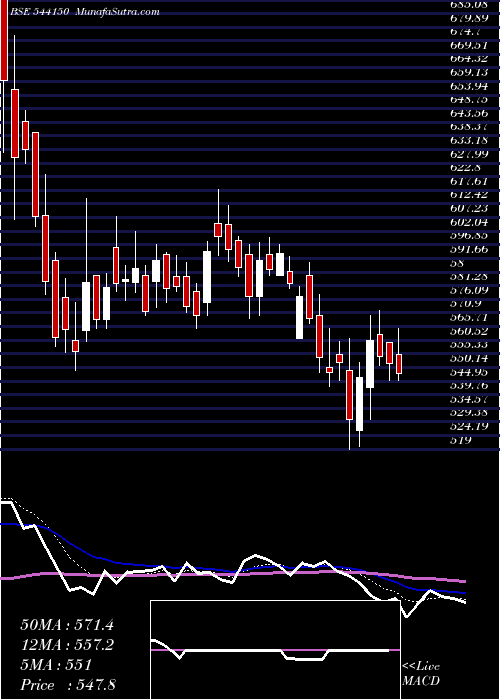Click the <<Live MACD label
The height and width of the screenshot is (700, 500).
(421, 674)
